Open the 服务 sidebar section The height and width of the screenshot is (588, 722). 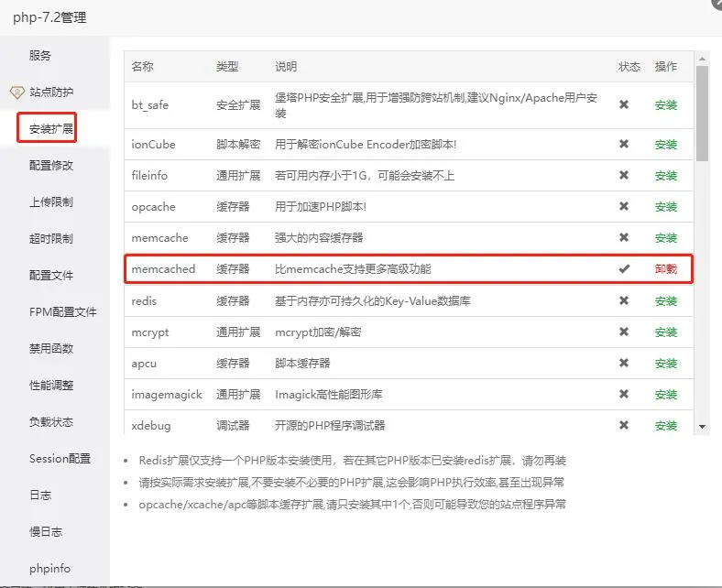point(40,56)
